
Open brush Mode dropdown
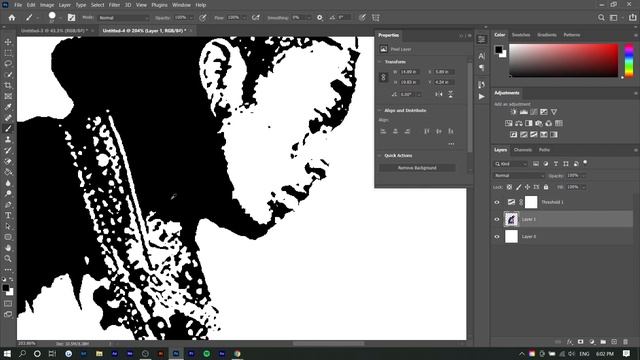coord(123,18)
